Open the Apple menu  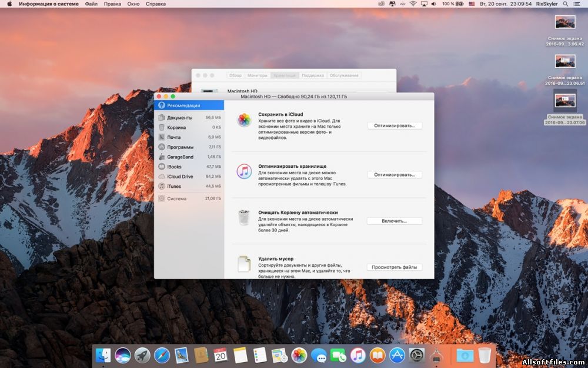(10, 4)
